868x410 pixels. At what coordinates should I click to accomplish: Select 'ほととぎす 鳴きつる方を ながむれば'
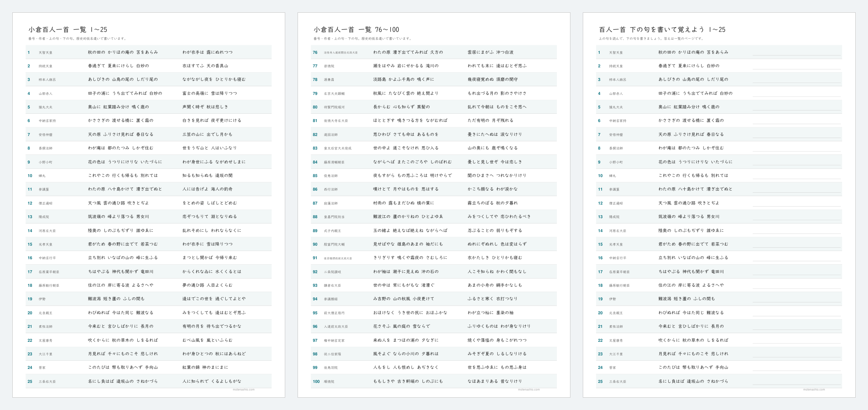tap(410, 120)
